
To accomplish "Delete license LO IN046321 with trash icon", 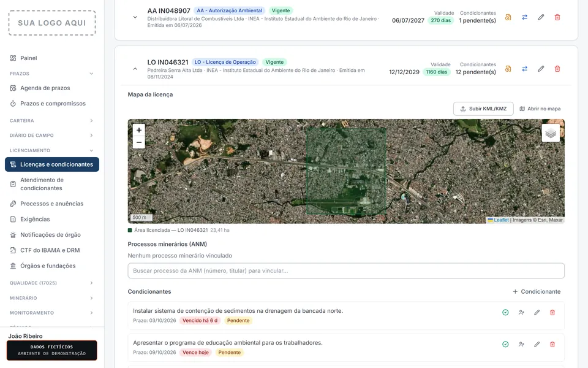I will point(557,69).
